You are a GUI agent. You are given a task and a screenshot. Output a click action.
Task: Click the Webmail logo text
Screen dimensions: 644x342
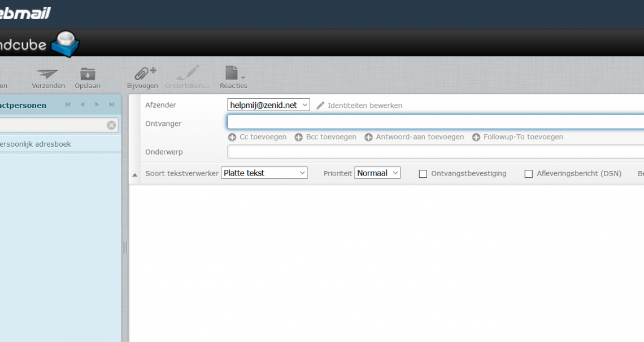25,13
